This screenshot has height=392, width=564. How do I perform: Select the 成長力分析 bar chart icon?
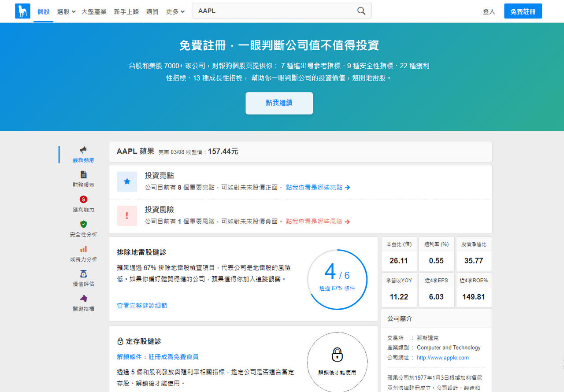83,250
